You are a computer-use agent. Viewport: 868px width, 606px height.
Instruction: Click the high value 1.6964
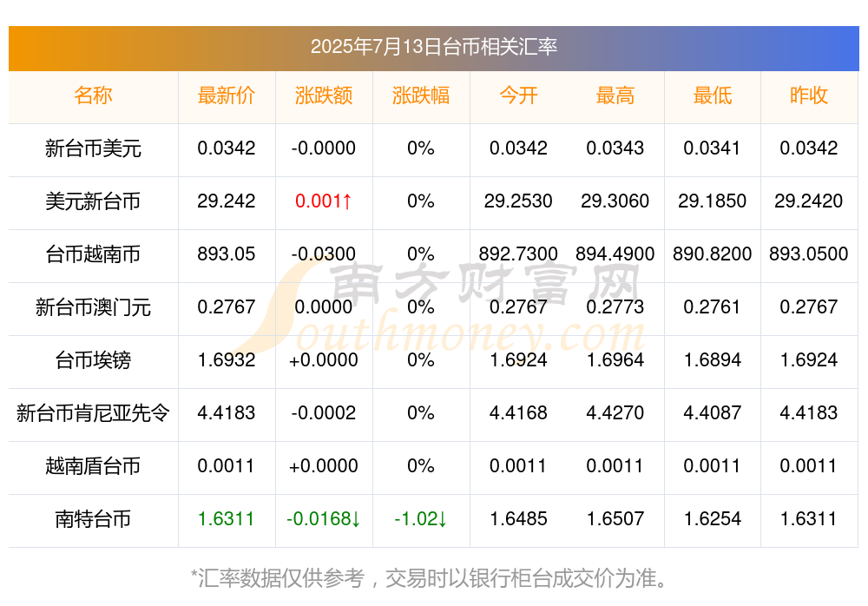click(615, 360)
